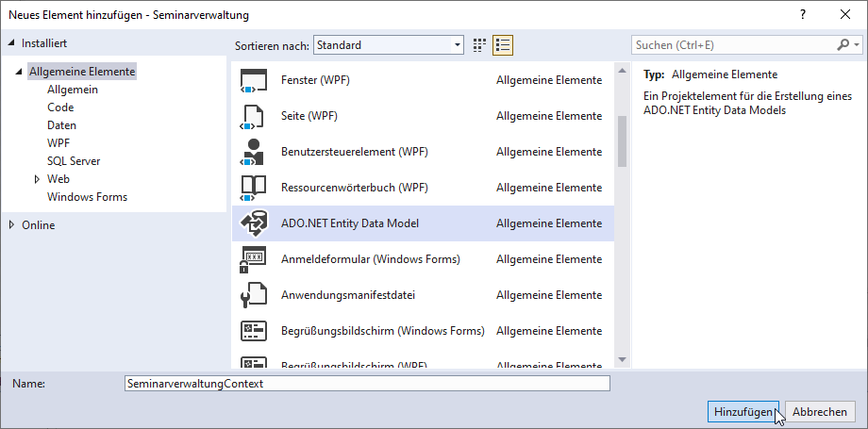The width and height of the screenshot is (868, 429).
Task: Select the Daten category
Action: pos(61,125)
